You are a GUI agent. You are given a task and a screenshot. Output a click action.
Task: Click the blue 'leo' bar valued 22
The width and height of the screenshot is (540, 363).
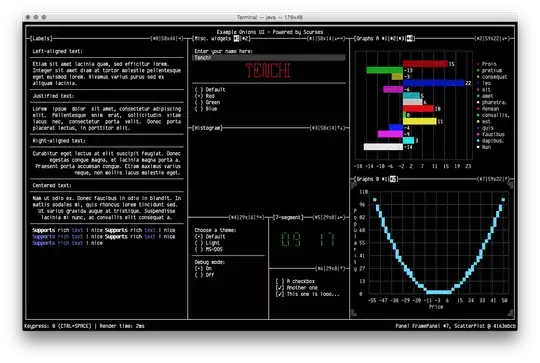(434, 83)
